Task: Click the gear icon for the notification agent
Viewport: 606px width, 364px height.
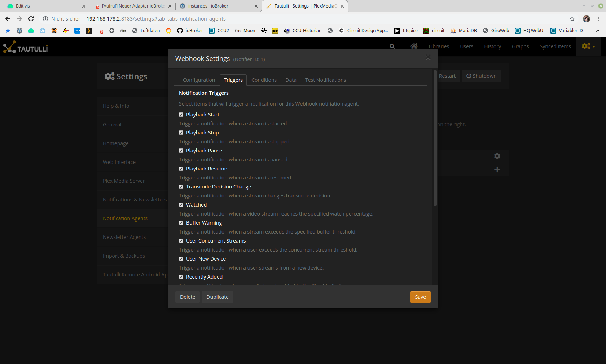Action: (497, 156)
